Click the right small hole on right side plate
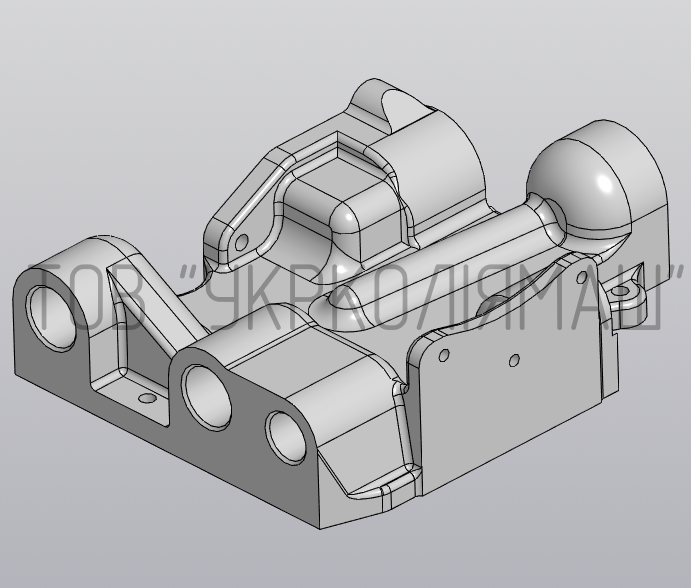 pyautogui.click(x=513, y=360)
